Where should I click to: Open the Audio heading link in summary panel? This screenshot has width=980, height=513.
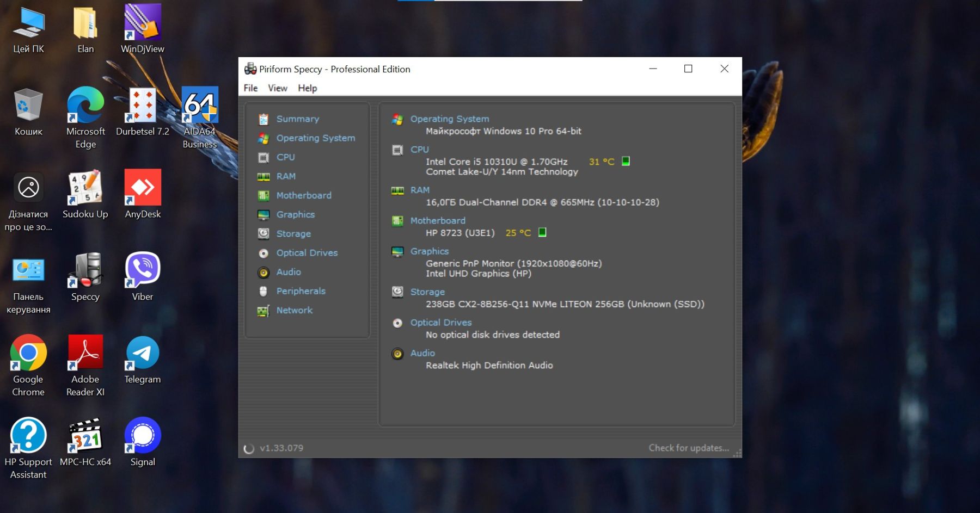coord(422,353)
